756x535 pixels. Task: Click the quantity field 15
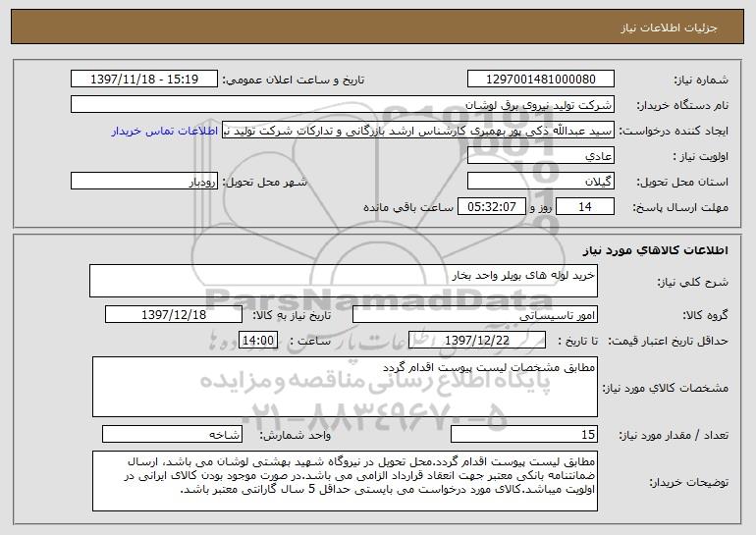tap(524, 434)
